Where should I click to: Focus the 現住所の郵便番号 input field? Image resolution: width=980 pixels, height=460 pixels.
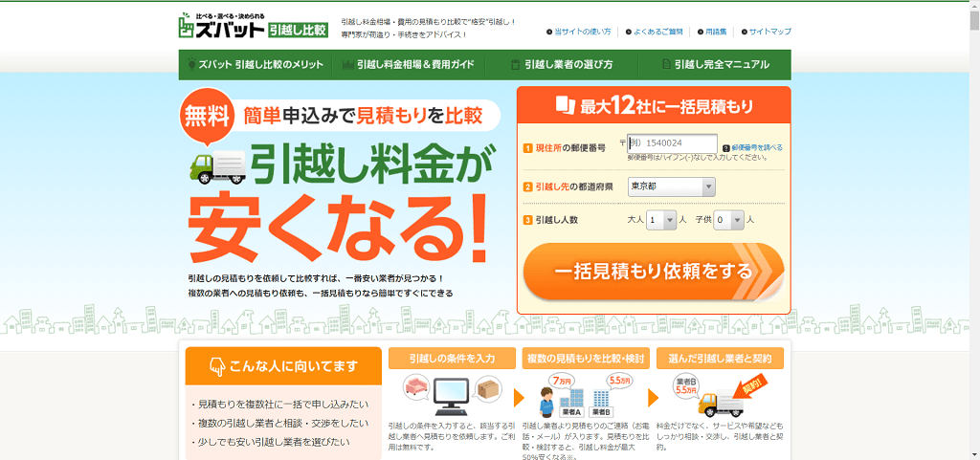click(x=672, y=142)
